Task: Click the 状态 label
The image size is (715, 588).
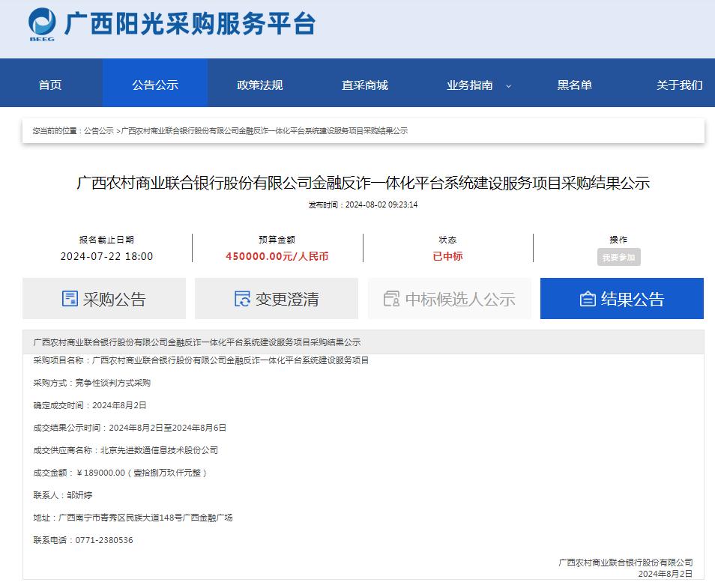Action: click(447, 240)
